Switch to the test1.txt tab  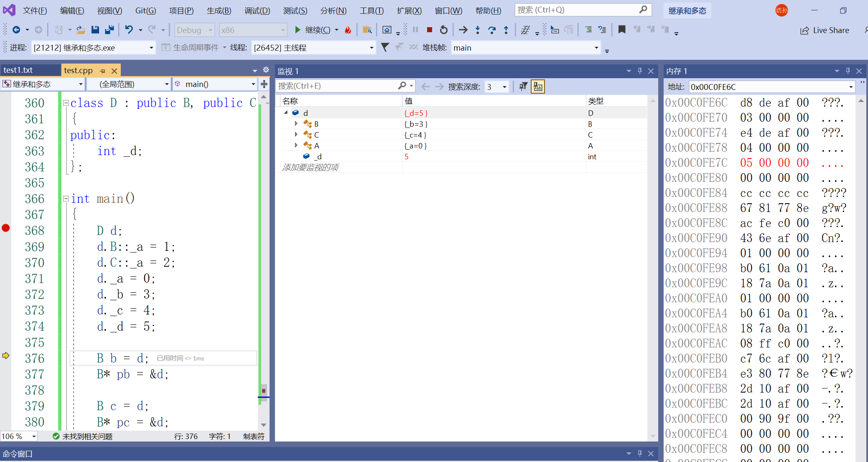(18, 70)
